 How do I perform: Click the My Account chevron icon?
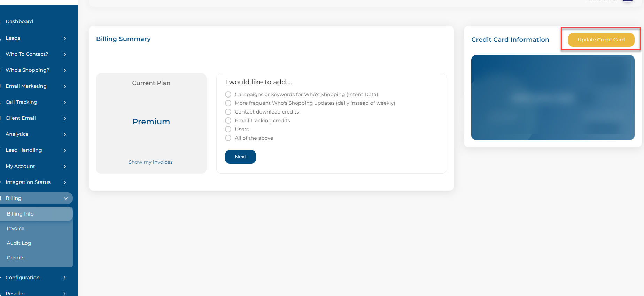pyautogui.click(x=65, y=166)
